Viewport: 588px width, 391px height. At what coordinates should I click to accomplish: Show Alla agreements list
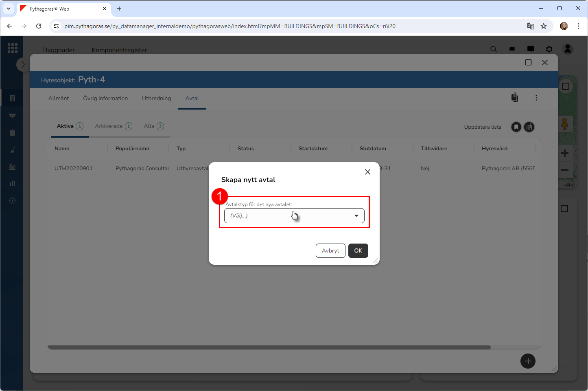click(x=153, y=126)
